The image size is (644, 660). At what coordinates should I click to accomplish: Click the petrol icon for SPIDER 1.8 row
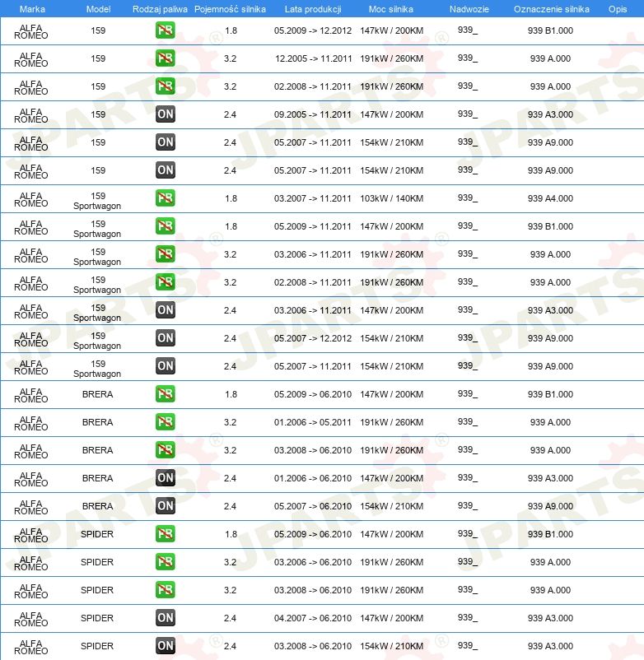(x=165, y=534)
